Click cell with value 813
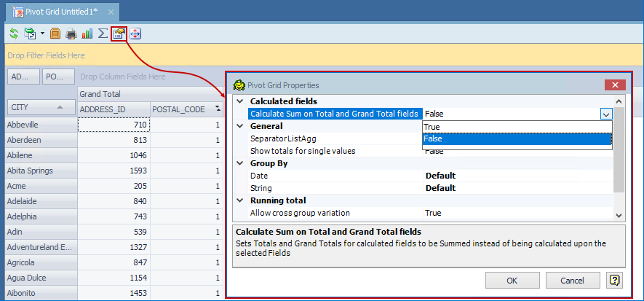The height and width of the screenshot is (301, 644). [114, 140]
